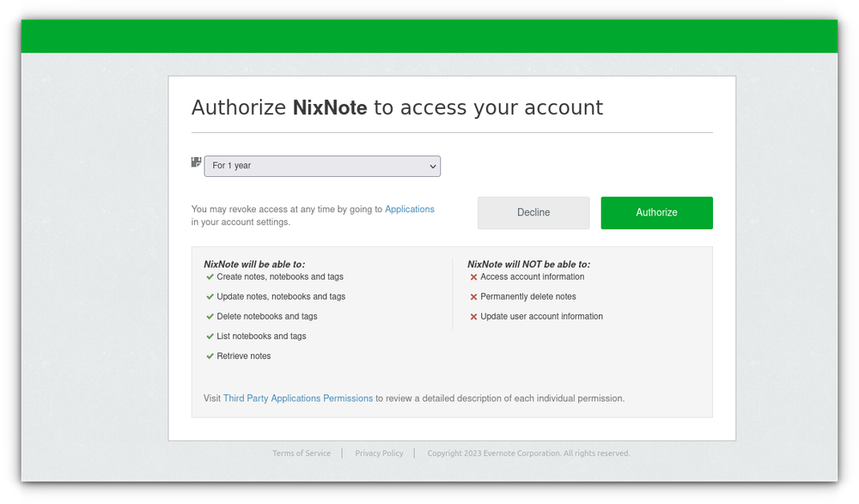The width and height of the screenshot is (859, 504).
Task: Click the Decline button
Action: pos(533,212)
